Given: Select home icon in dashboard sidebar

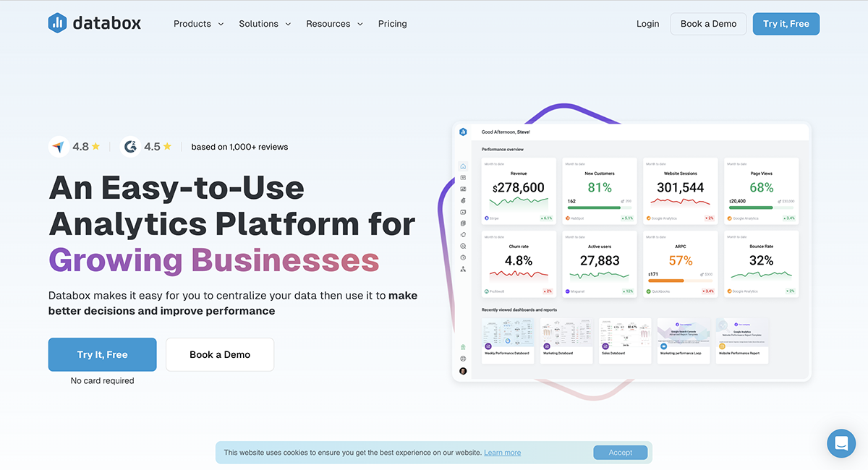Looking at the screenshot, I should point(463,166).
